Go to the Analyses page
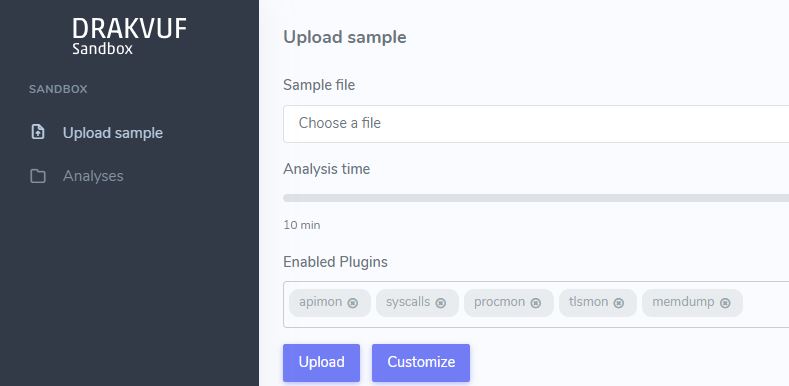 point(93,176)
